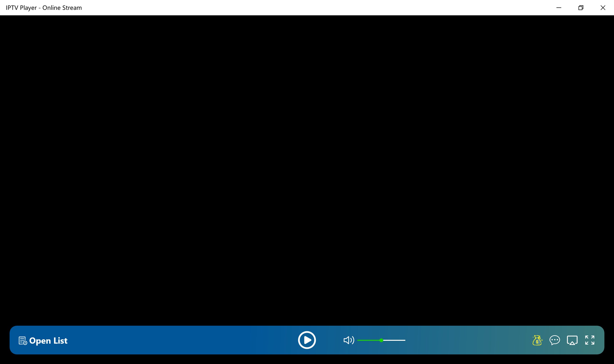Click the empty title bar center area
614x364 pixels.
click(x=307, y=8)
